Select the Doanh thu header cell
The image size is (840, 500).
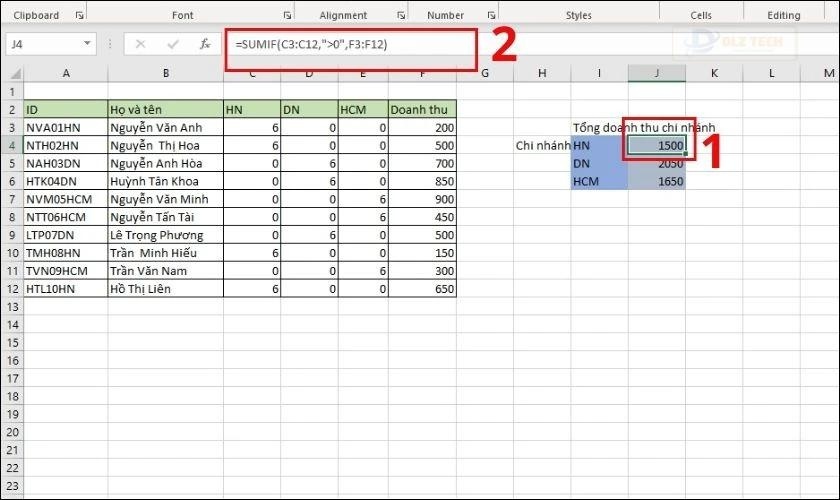click(x=421, y=109)
